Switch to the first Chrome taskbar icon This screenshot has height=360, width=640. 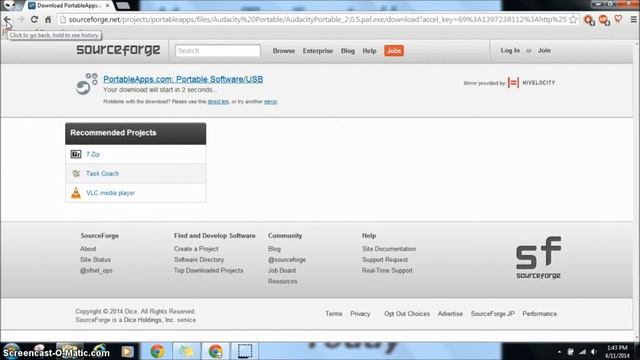click(157, 351)
